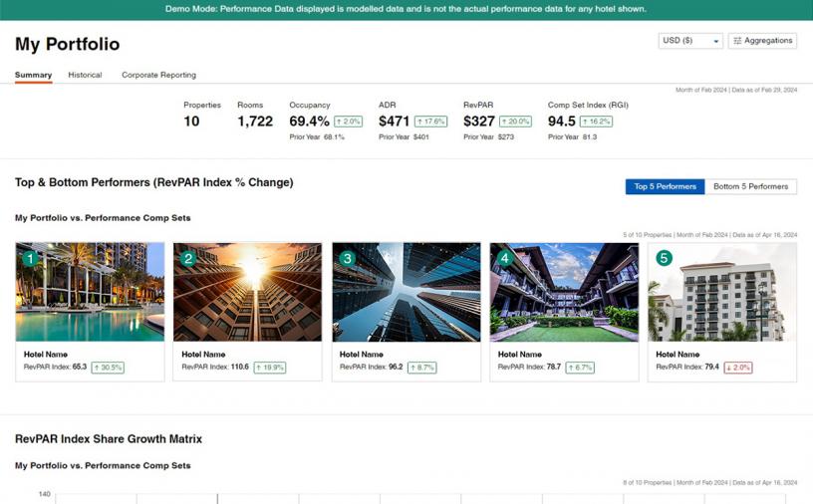Switch to the Historical tab
The width and height of the screenshot is (813, 504).
point(85,75)
